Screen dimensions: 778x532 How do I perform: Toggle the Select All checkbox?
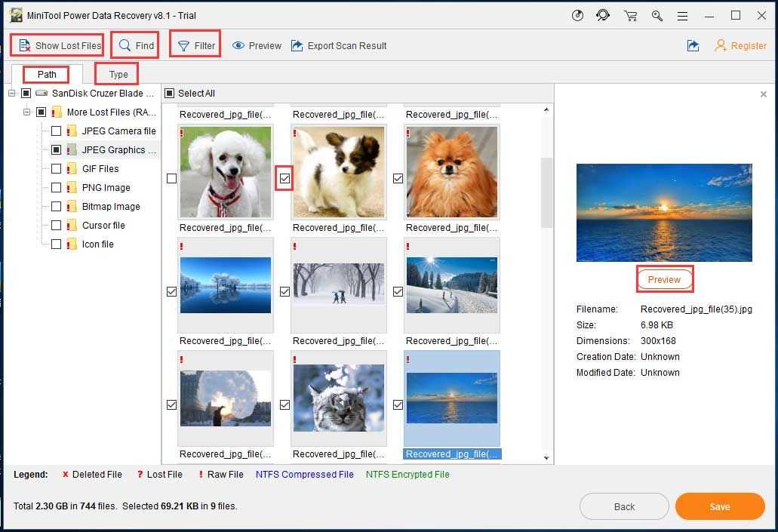(x=170, y=94)
